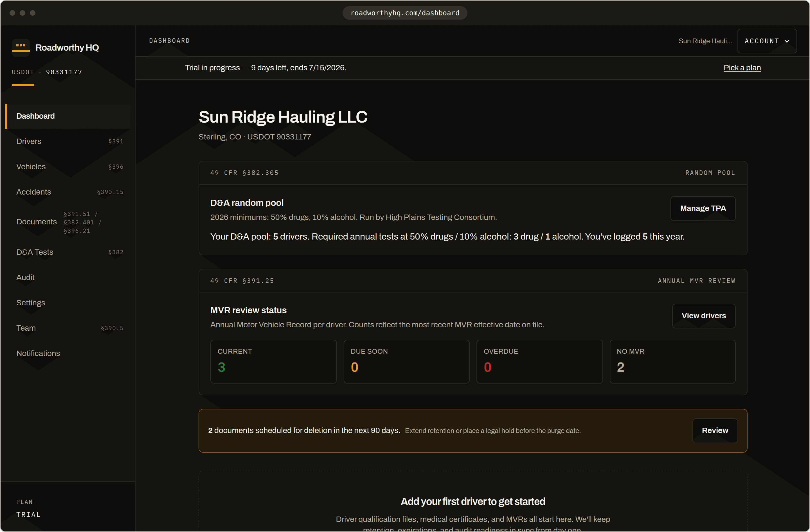Select the CURRENT MVR count card
Viewport: 810px width, 532px height.
pyautogui.click(x=273, y=362)
